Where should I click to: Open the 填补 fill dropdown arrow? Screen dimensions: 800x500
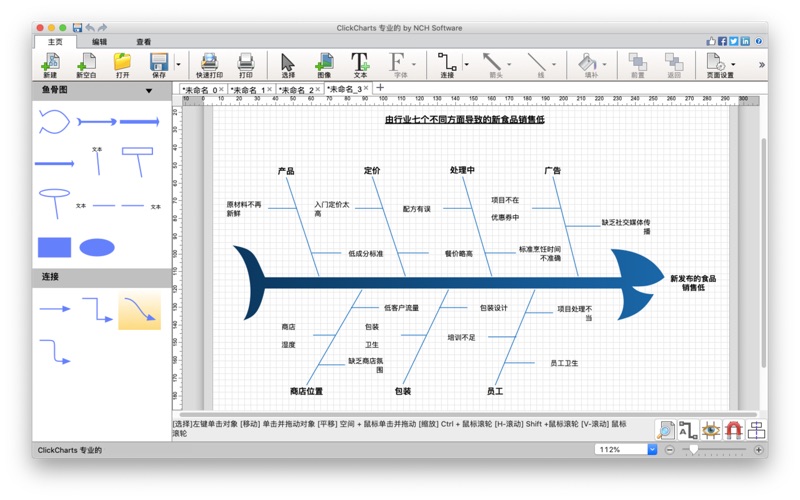coord(605,64)
